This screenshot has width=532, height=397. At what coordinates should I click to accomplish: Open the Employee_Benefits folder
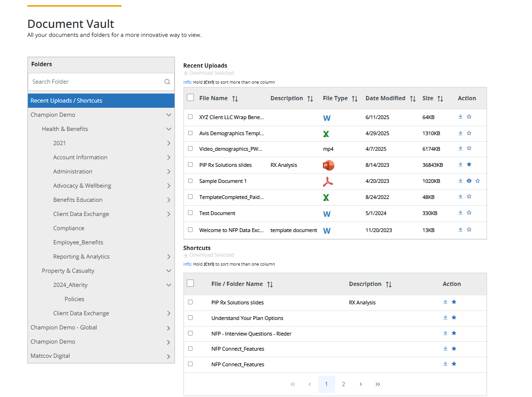tap(78, 242)
